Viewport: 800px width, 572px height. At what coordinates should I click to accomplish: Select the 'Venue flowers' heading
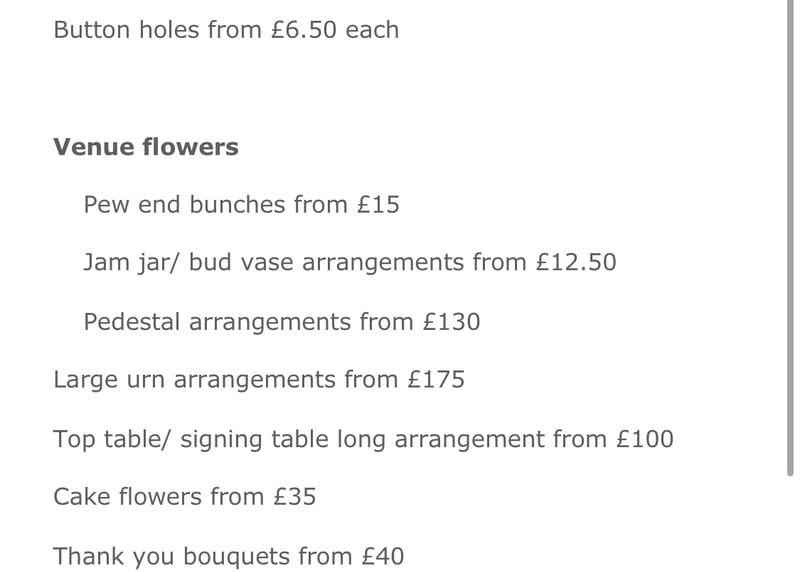146,147
